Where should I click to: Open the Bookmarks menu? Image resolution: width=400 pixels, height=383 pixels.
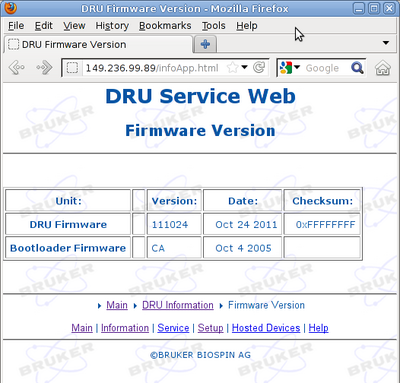coord(165,26)
